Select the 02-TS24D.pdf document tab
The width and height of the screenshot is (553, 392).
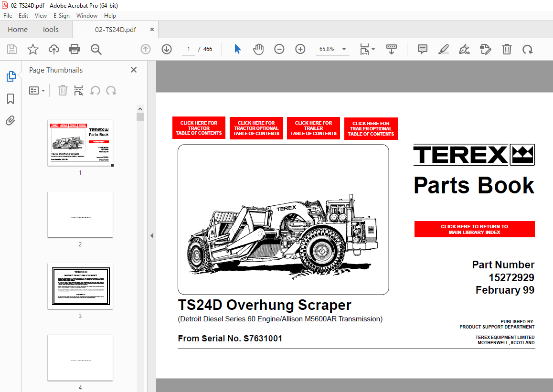point(115,30)
